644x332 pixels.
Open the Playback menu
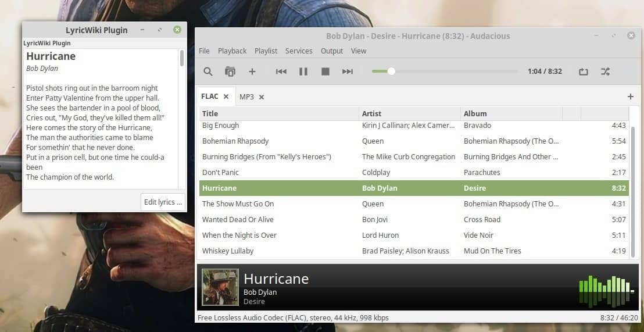[x=232, y=51]
